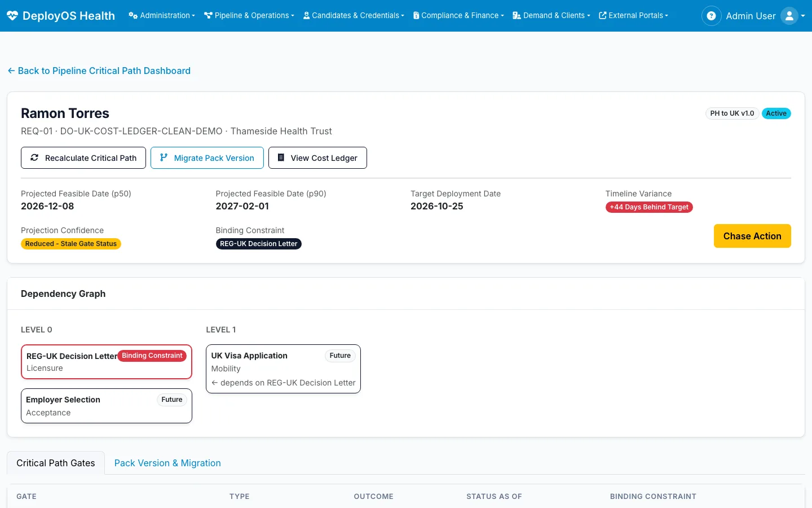
Task: Click the Recalculate Critical Path refresh icon
Action: click(x=34, y=157)
